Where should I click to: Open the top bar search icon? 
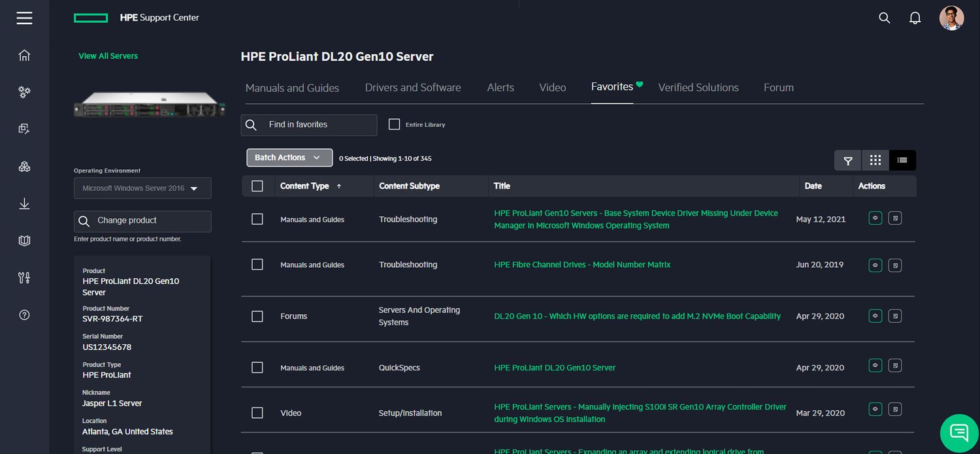coord(885,18)
